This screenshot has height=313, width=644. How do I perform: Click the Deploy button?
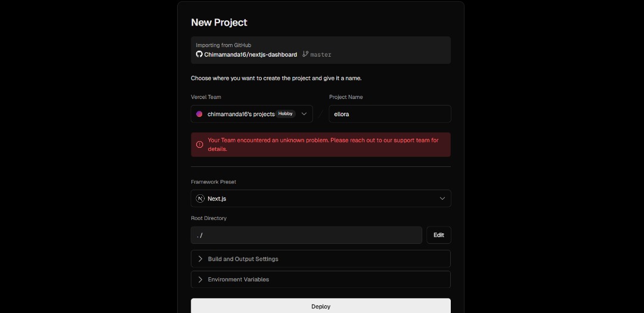[321, 306]
